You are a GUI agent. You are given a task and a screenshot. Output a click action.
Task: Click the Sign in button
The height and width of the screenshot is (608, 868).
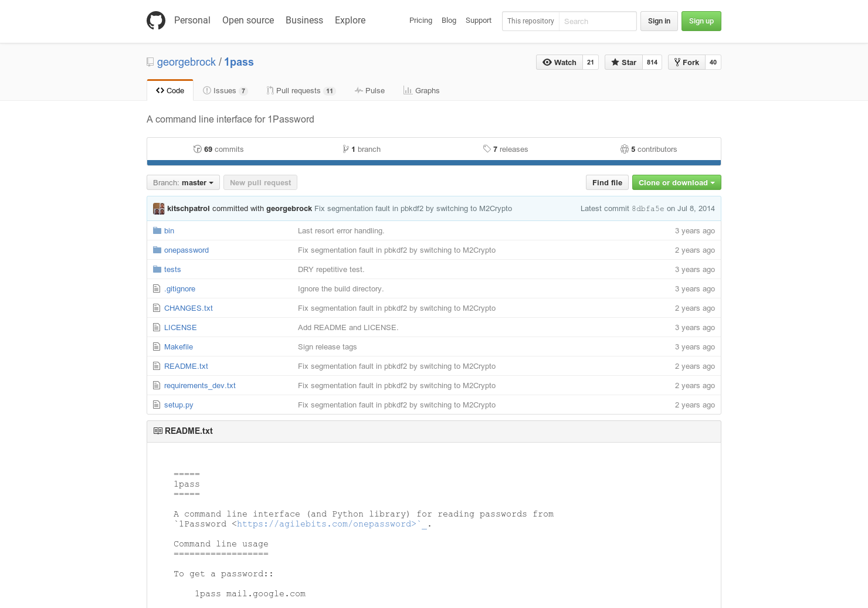[x=659, y=21]
